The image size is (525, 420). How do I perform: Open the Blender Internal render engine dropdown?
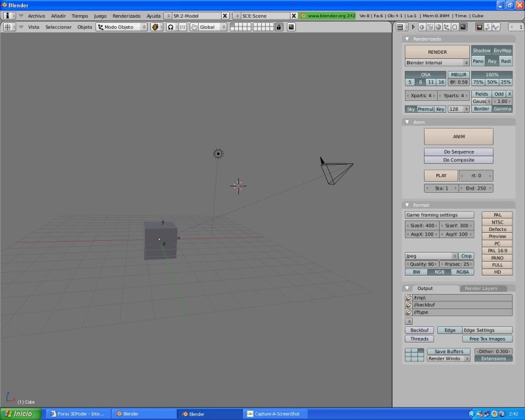click(x=437, y=62)
